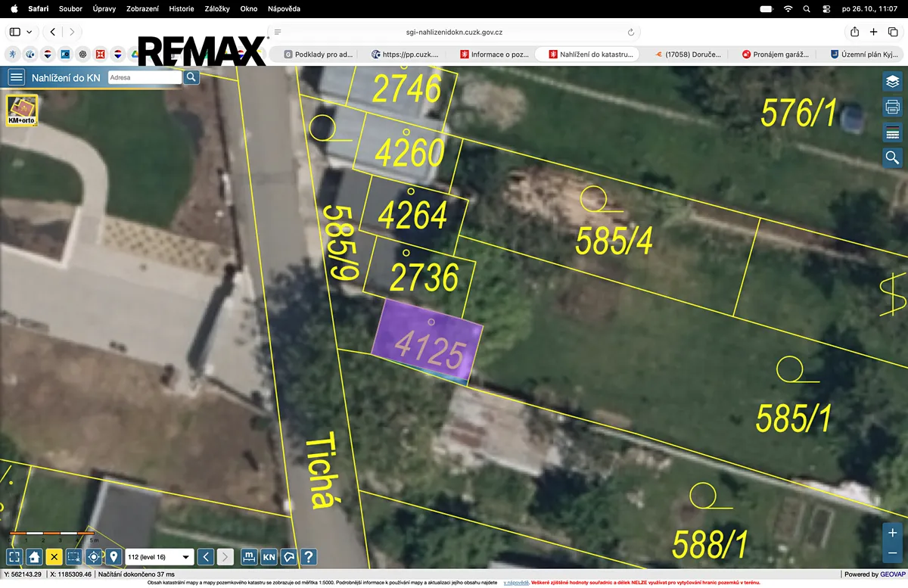This screenshot has height=588, width=908.
Task: Go to the home map view
Action: coord(34,557)
